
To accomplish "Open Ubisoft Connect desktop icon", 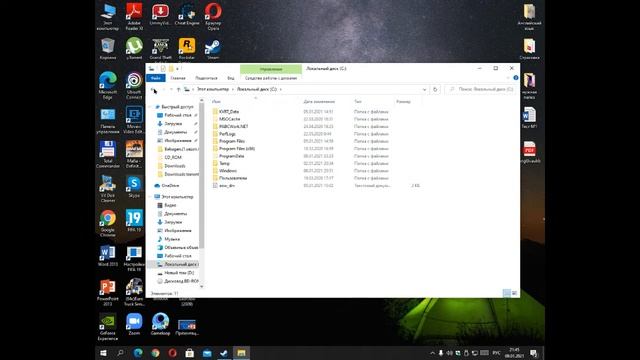I will coord(134,85).
